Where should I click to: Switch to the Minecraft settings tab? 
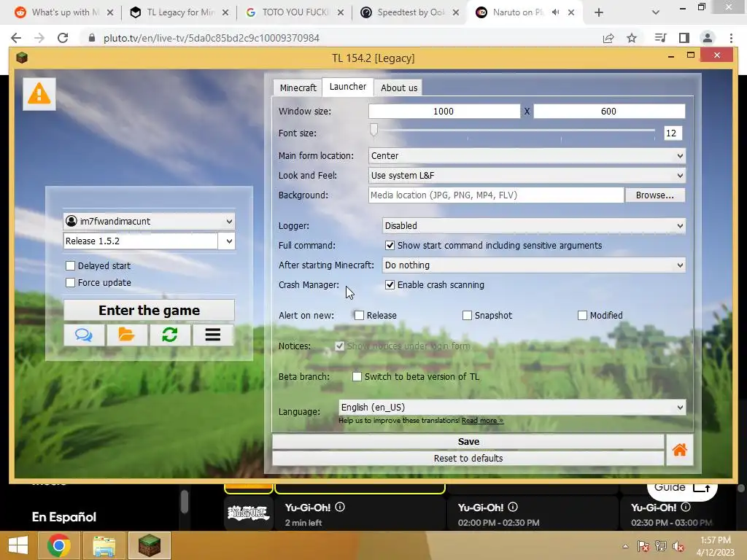click(x=298, y=87)
